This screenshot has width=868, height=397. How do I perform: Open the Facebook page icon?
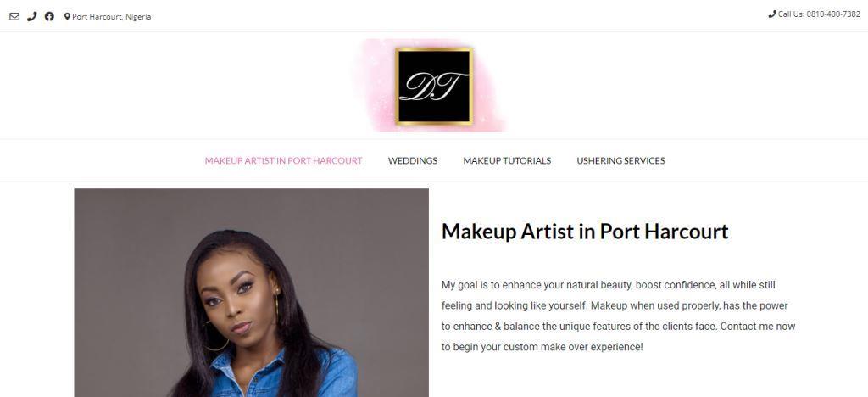coord(49,17)
